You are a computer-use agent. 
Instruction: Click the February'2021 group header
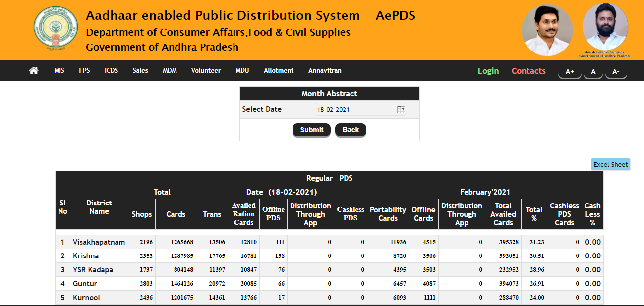485,192
